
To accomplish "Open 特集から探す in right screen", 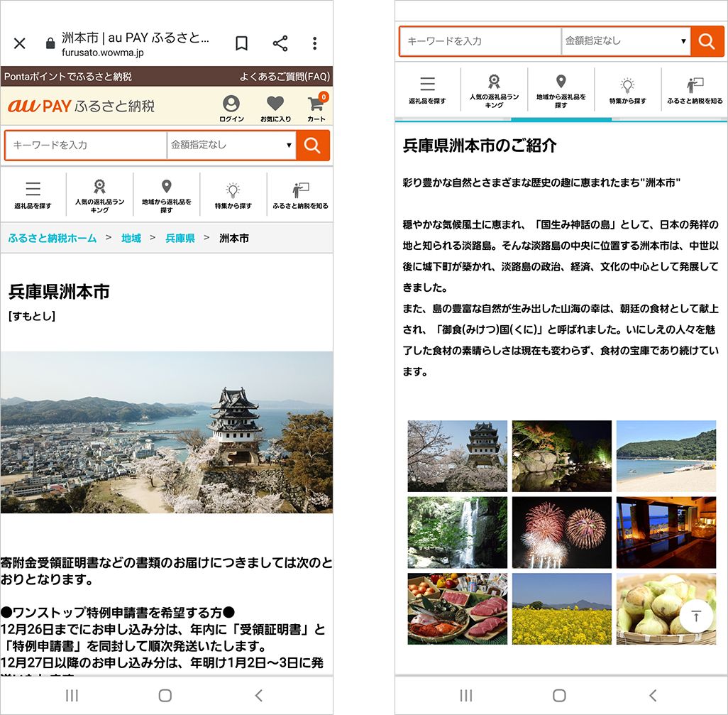I will pyautogui.click(x=628, y=89).
